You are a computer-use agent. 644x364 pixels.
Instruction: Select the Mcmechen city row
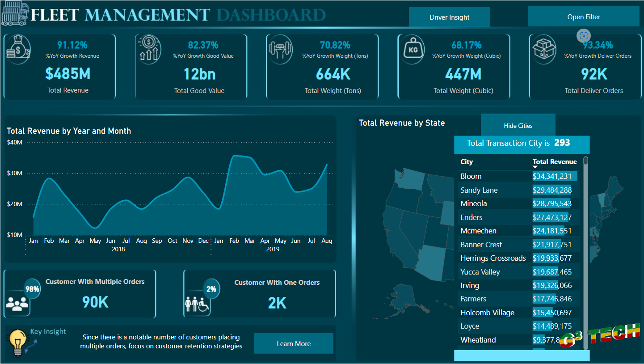[x=519, y=231]
